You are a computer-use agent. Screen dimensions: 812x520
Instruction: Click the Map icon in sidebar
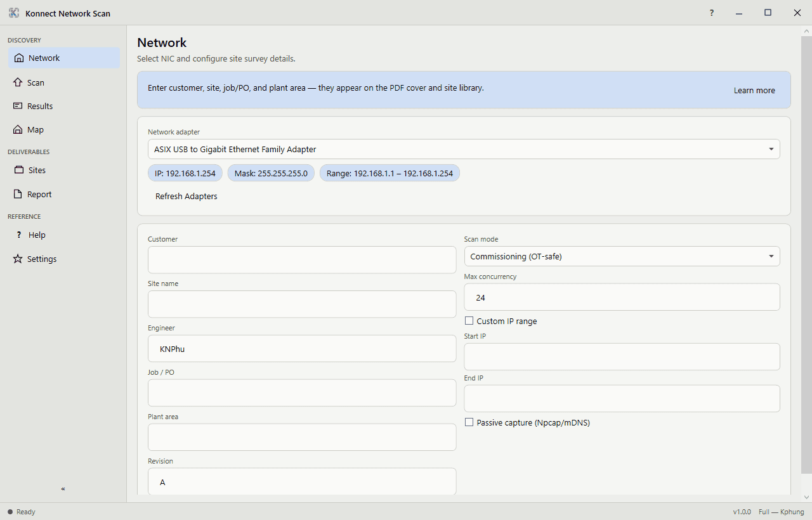(x=18, y=129)
